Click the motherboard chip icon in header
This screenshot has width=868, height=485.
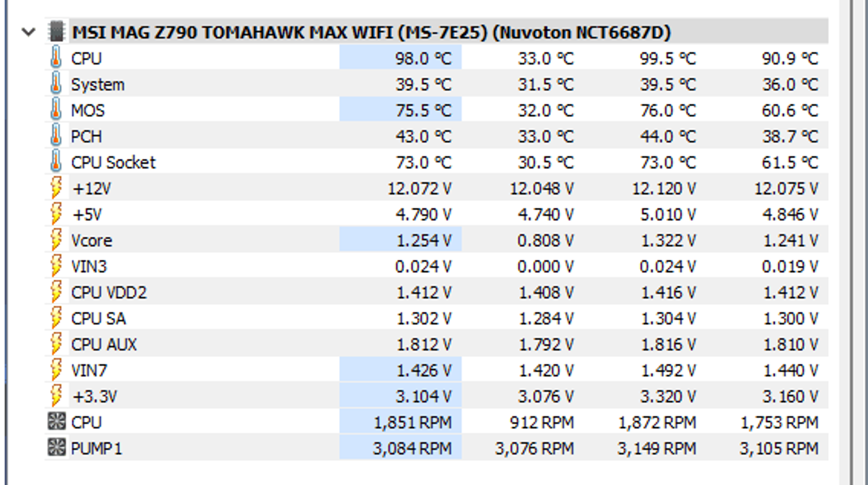coord(56,32)
